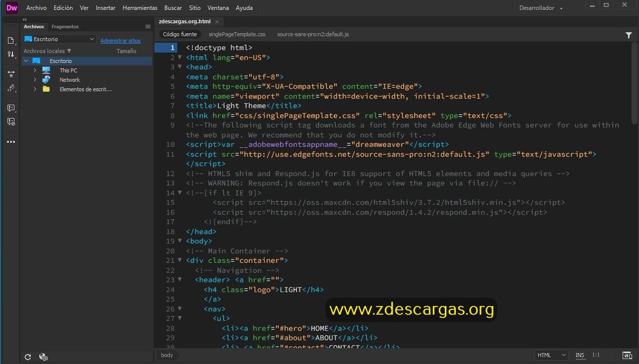Switch to the Archivos panel tab

pos(34,26)
